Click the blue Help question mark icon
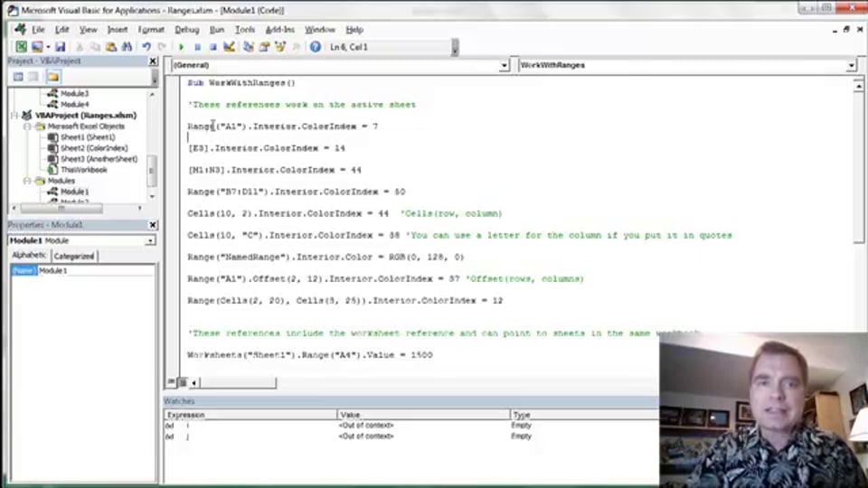The image size is (868, 488). 315,47
